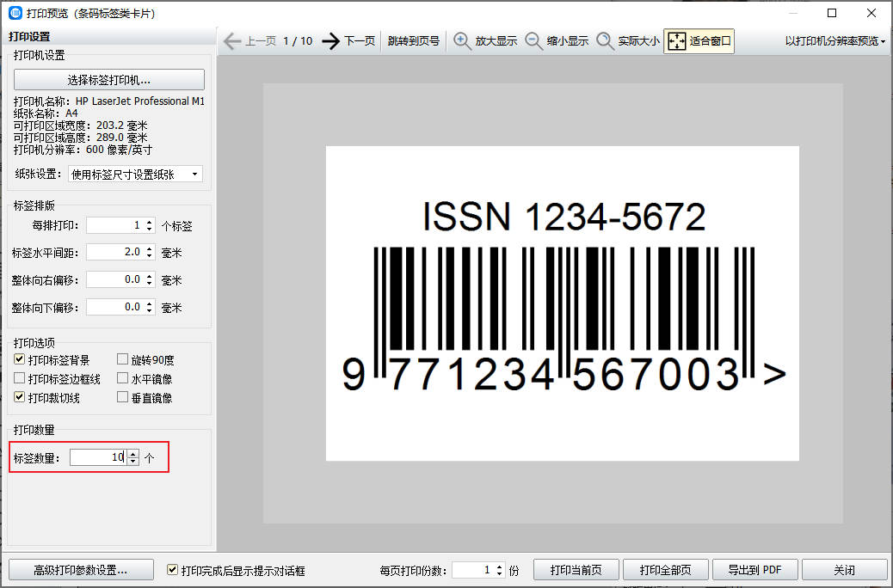The height and width of the screenshot is (588, 893).
Task: Toggle show dialog after printing checkbox
Action: [x=173, y=569]
